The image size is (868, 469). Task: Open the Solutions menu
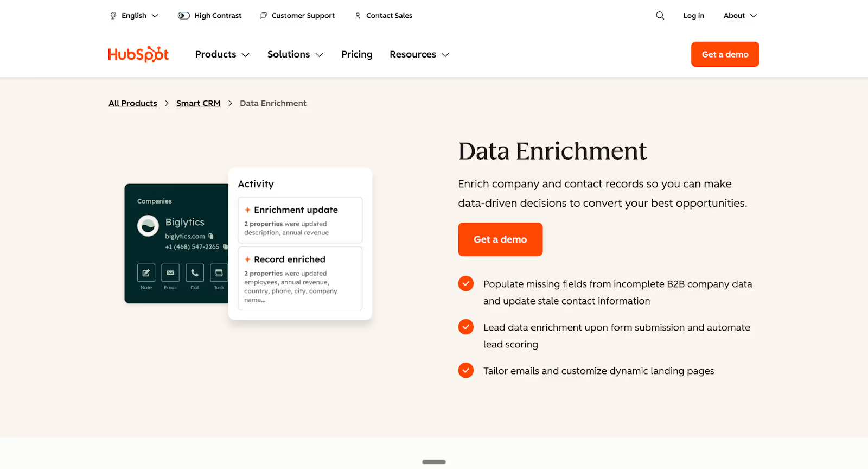pos(295,54)
